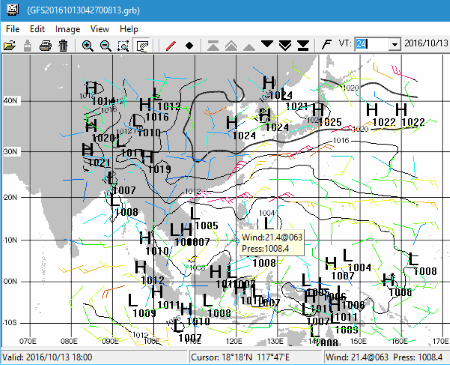Viewport: 450px width, 365px height.
Task: Click the black diamond marker tool
Action: 189,45
